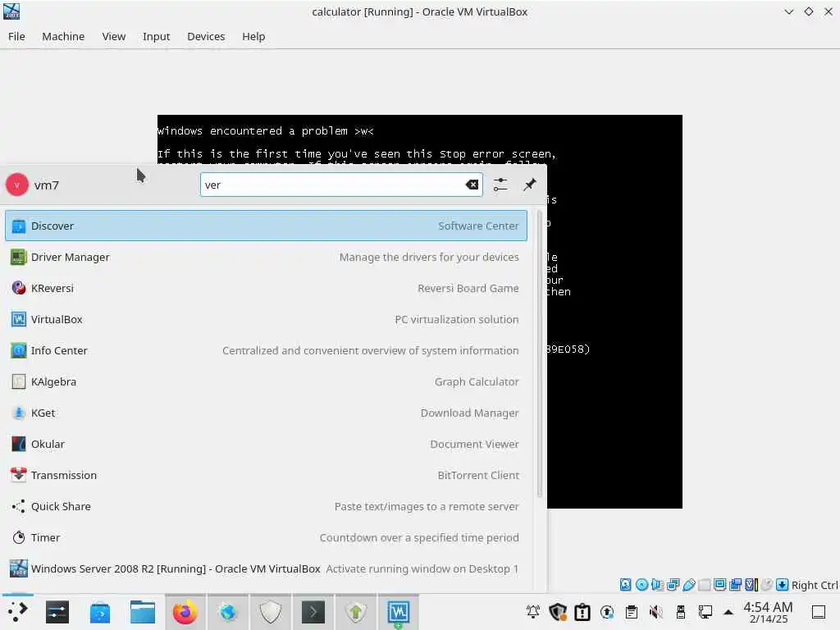Viewport: 840px width, 630px height.
Task: Click the vm7 user avatar
Action: 17,185
